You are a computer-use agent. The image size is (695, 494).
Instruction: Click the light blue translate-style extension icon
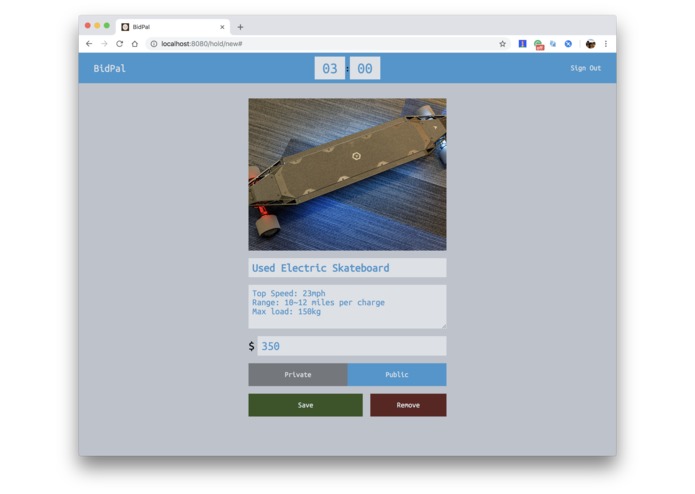click(553, 44)
